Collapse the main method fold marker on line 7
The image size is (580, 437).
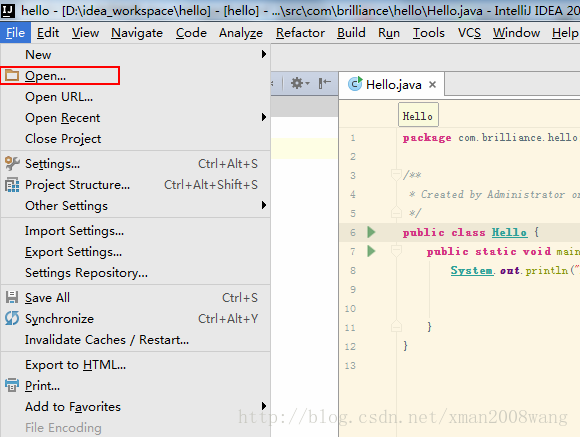(x=396, y=251)
